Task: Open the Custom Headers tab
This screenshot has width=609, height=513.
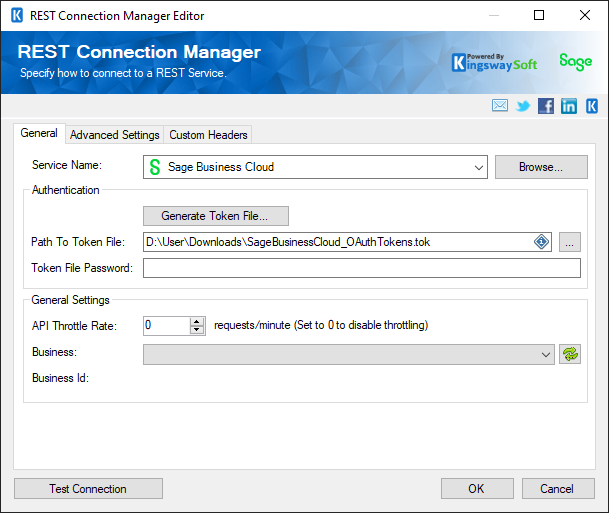Action: click(x=208, y=135)
